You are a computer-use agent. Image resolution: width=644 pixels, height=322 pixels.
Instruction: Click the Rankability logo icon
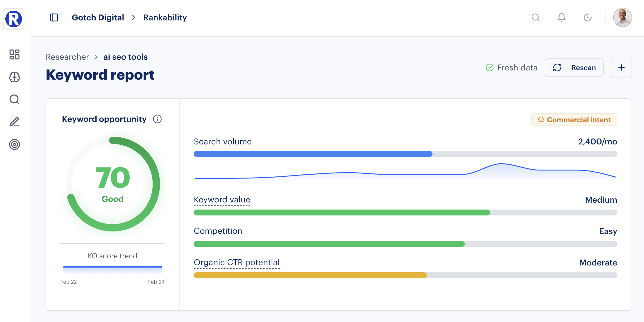[14, 19]
